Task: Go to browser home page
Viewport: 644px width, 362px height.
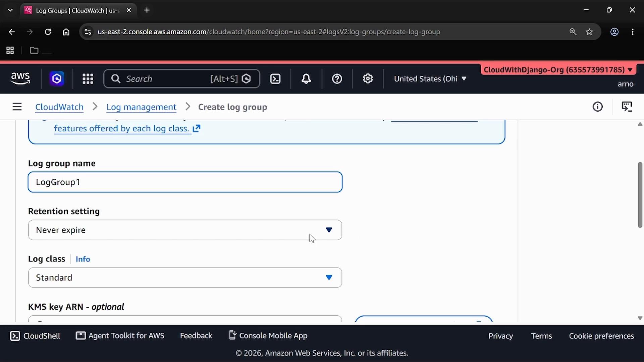Action: 66,32
